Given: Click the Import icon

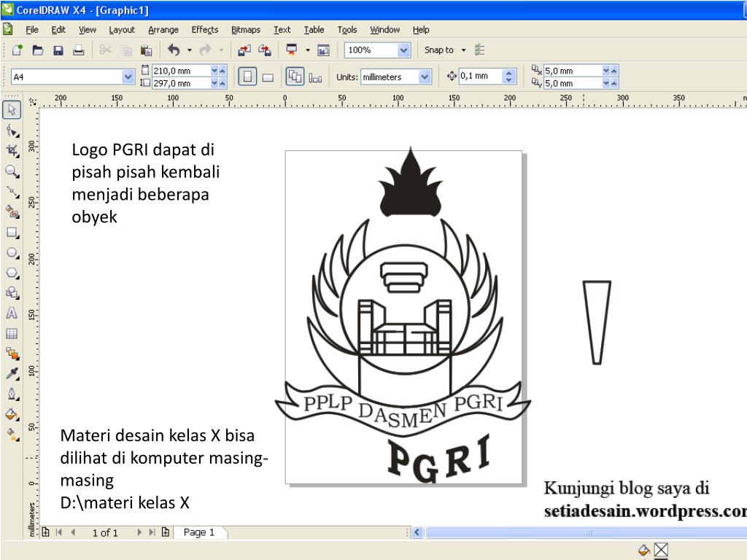Looking at the screenshot, I should pyautogui.click(x=244, y=50).
